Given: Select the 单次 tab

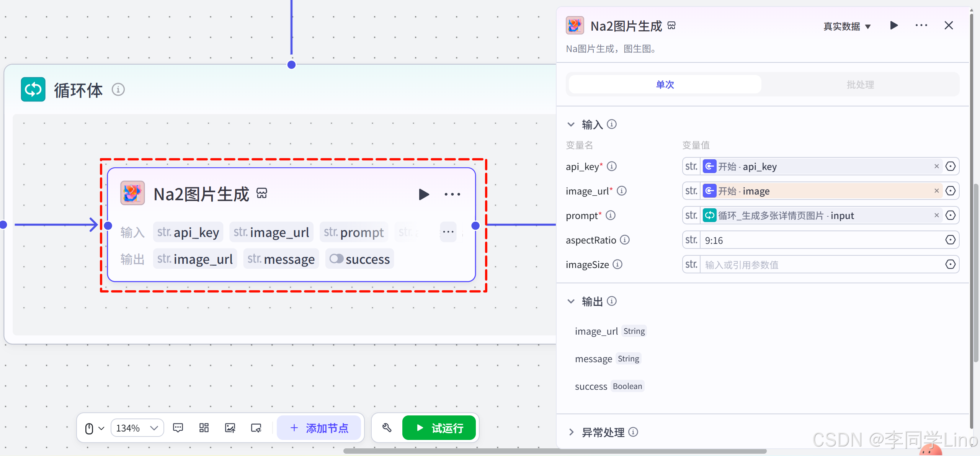Looking at the screenshot, I should tap(665, 85).
